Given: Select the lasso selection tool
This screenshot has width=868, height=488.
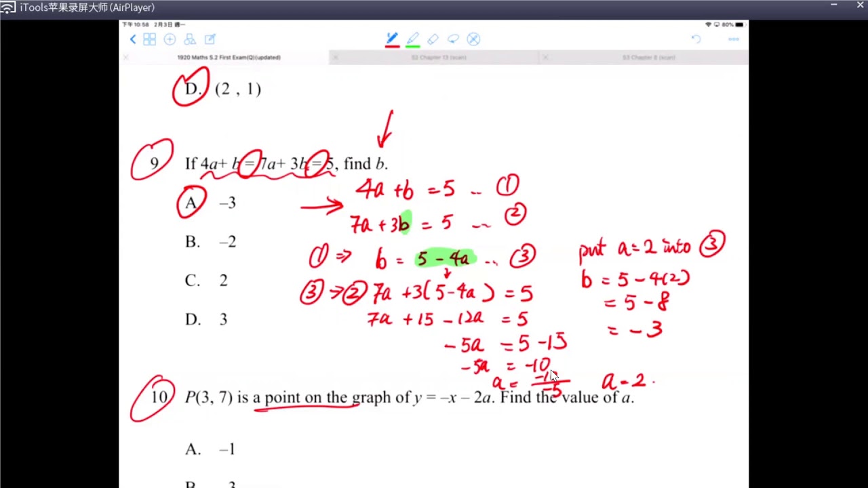Looking at the screenshot, I should click(x=453, y=39).
